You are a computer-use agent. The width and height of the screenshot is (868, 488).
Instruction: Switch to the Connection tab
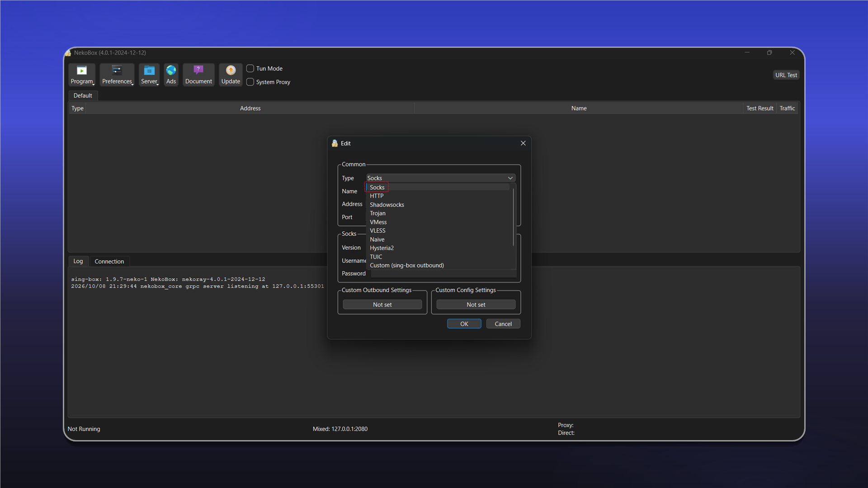(109, 262)
